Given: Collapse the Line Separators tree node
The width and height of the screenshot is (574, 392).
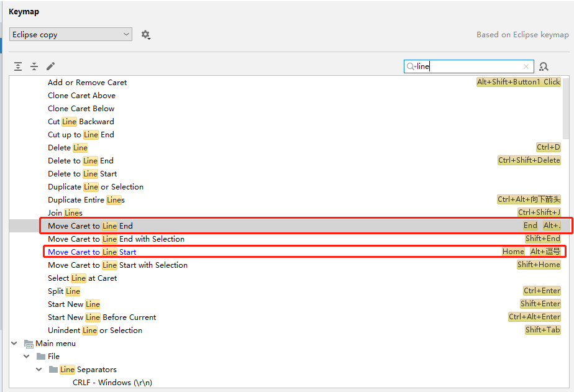Looking at the screenshot, I should (39, 369).
